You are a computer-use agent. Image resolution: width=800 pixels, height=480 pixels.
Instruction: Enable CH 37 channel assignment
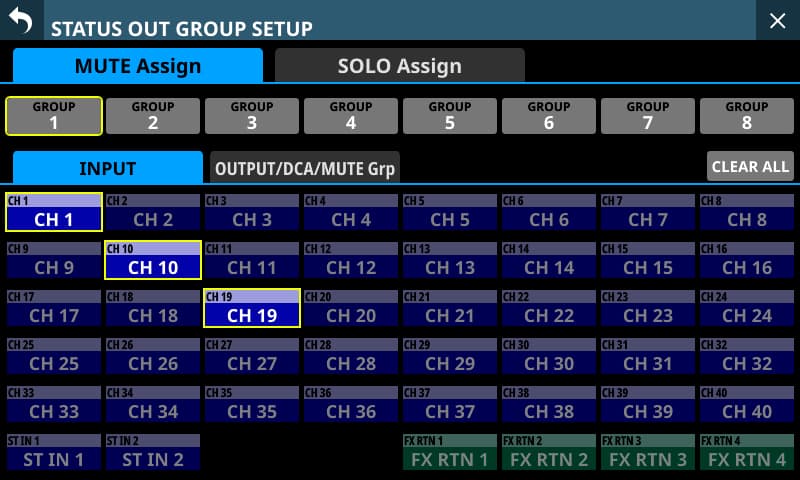point(450,405)
